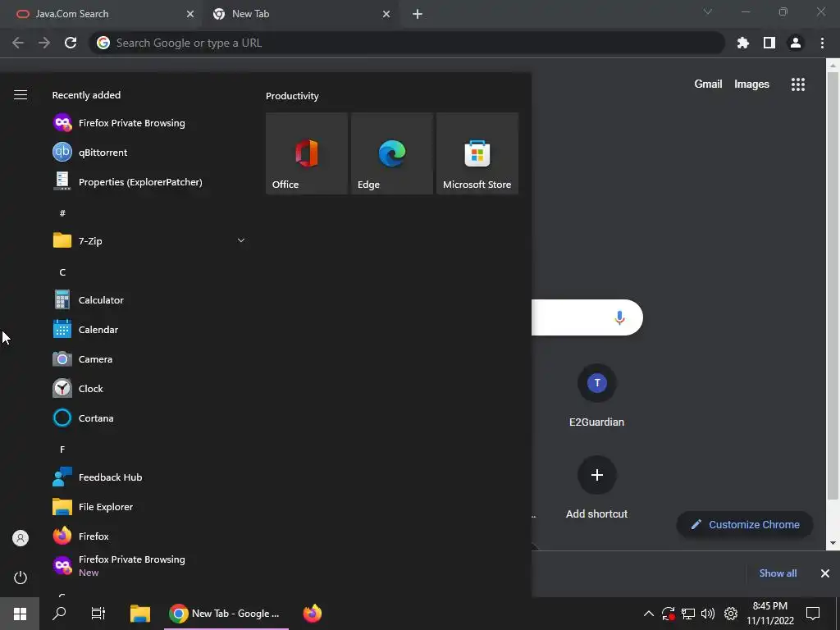Screen dimensions: 840x630
Task: Go forward in Chrome
Action: 44,43
